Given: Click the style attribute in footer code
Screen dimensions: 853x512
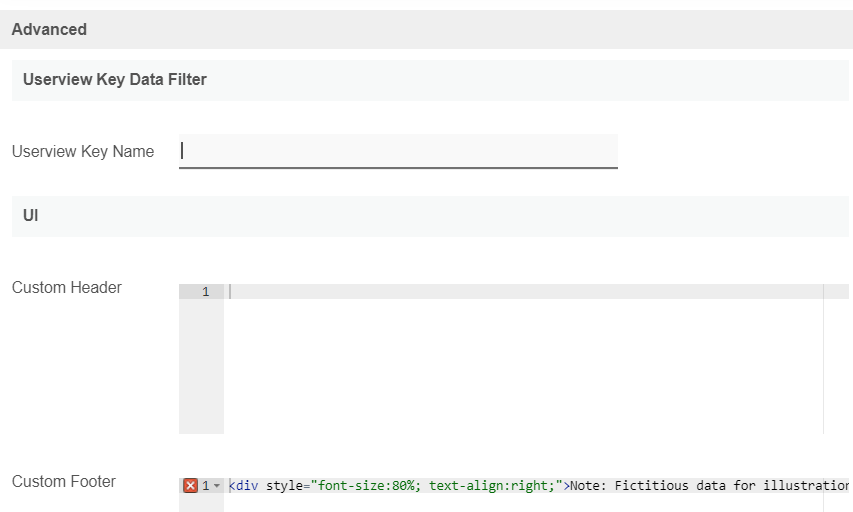Looking at the screenshot, I should 285,486.
